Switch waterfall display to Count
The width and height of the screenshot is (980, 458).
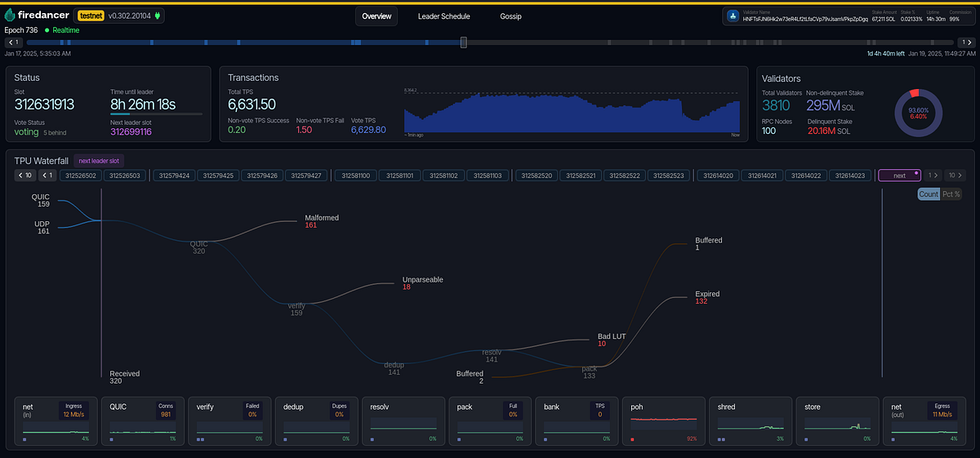click(929, 194)
